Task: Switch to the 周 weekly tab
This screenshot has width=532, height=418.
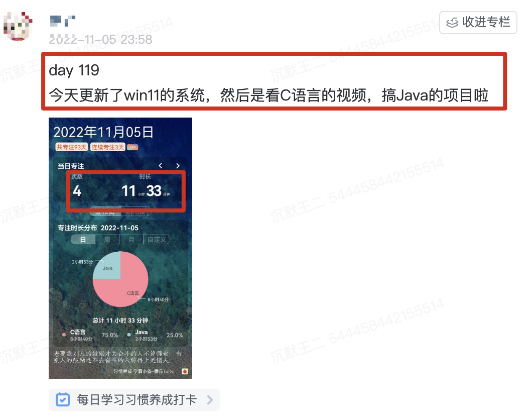Action: coord(108,240)
